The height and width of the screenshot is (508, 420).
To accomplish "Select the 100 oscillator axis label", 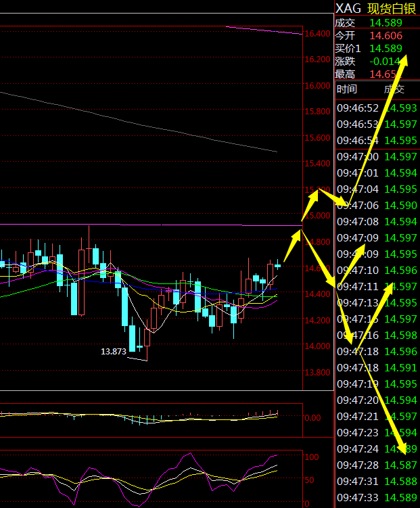I will pos(312,457).
